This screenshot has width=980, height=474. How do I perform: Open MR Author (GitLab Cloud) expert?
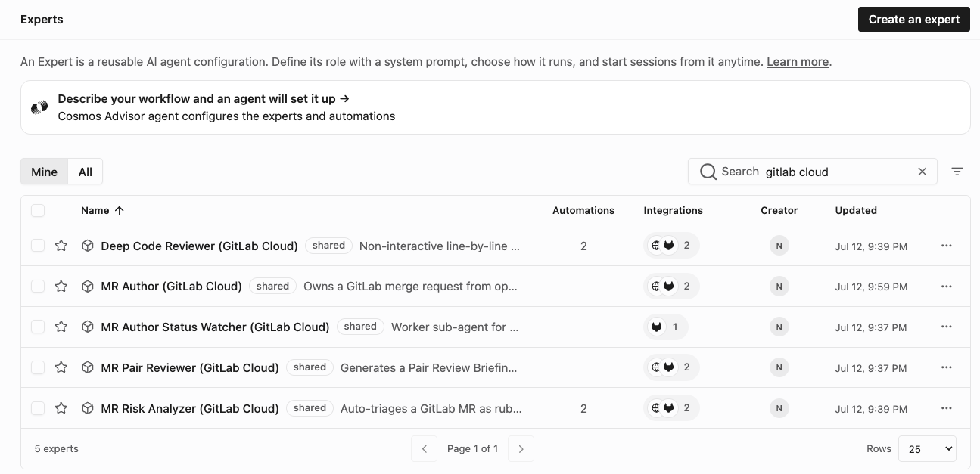click(x=171, y=287)
